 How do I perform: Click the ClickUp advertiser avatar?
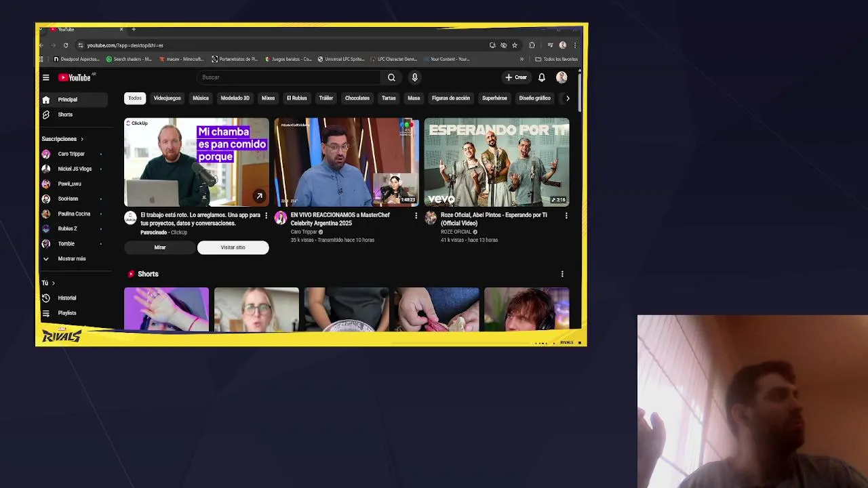click(x=130, y=218)
